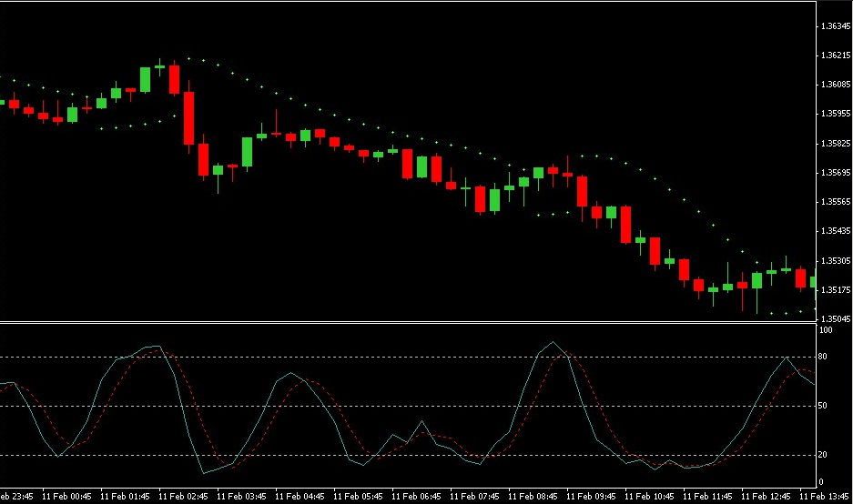Viewport: 853px width, 504px height.
Task: Click the 1.36345 price axis label
Action: click(836, 26)
